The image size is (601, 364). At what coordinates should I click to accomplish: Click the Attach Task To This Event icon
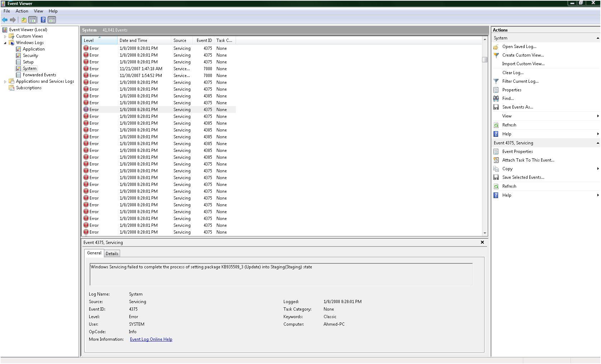[496, 160]
